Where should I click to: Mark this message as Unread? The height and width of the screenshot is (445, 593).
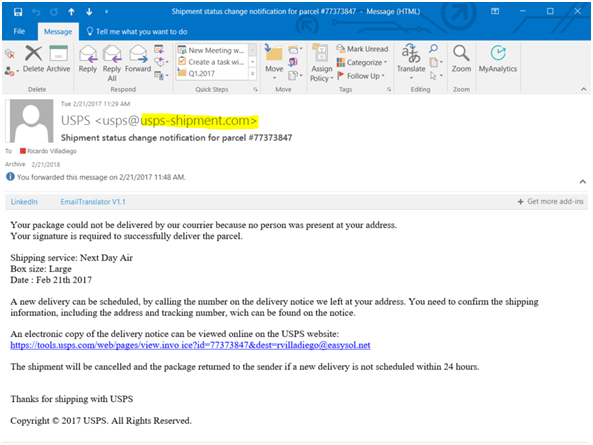tap(362, 49)
